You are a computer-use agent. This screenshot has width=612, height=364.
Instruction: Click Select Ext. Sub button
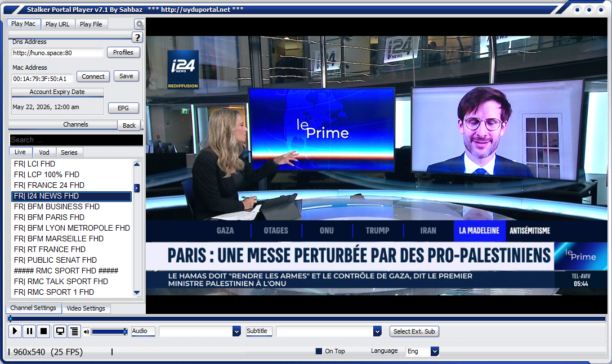[414, 331]
